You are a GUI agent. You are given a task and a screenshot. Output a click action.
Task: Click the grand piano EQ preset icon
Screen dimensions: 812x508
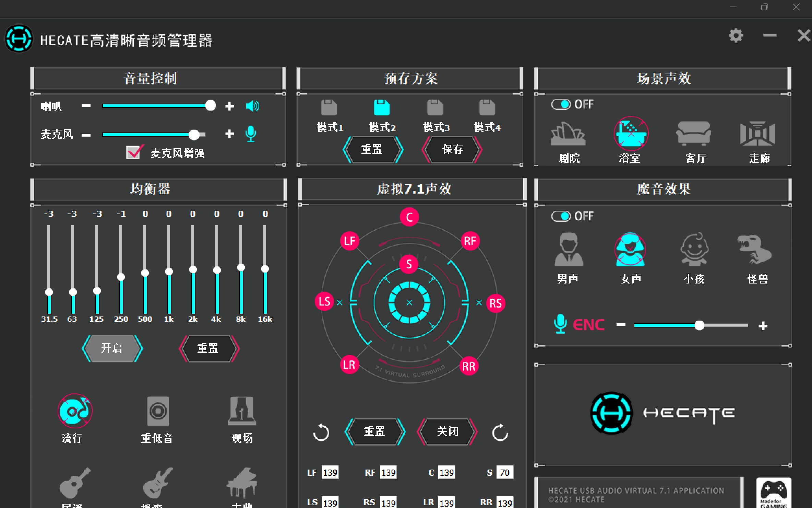click(242, 483)
